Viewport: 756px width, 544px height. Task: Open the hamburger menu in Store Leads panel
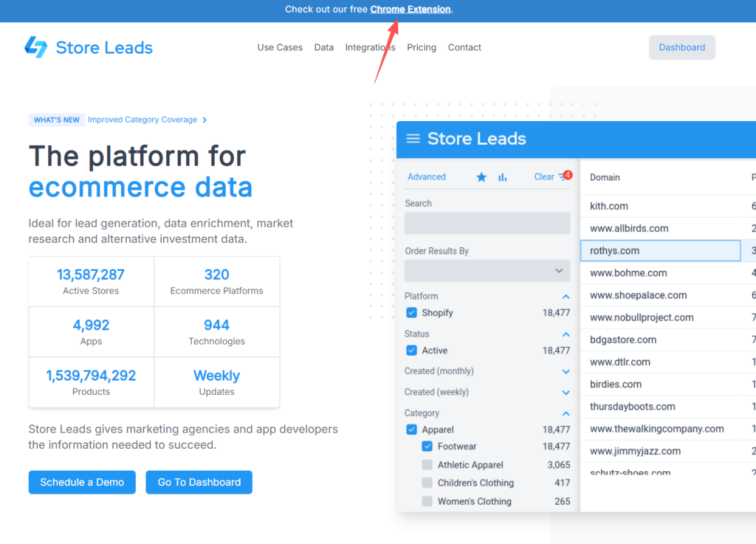tap(413, 139)
